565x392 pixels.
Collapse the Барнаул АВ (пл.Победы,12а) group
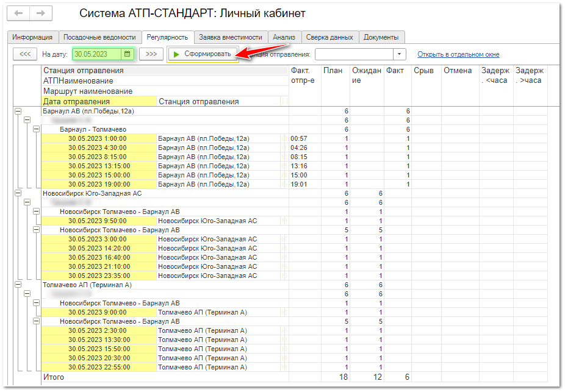18,112
